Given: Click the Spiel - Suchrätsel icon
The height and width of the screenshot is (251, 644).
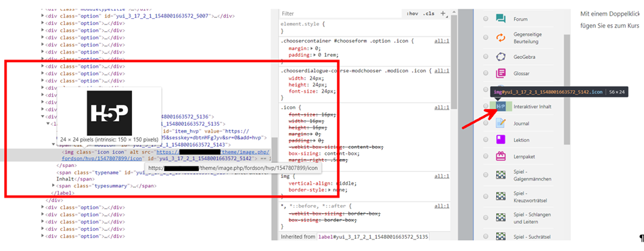Looking at the screenshot, I should [x=501, y=237].
